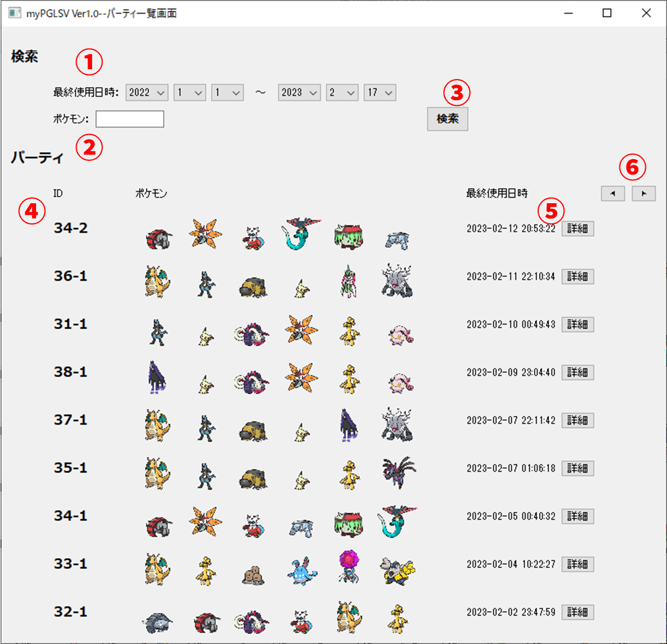Image resolution: width=667 pixels, height=644 pixels.
Task: Click the pink round Pokémon in party 31-1
Action: coord(401,335)
